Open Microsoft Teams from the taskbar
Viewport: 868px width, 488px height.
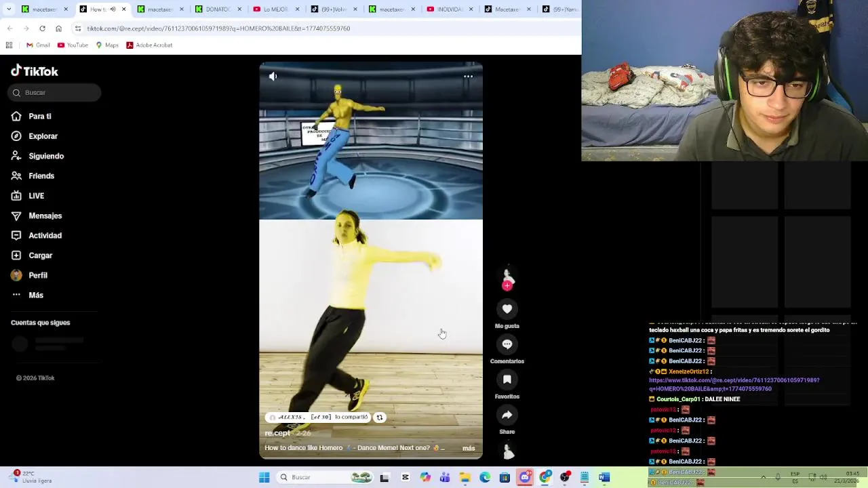445,478
